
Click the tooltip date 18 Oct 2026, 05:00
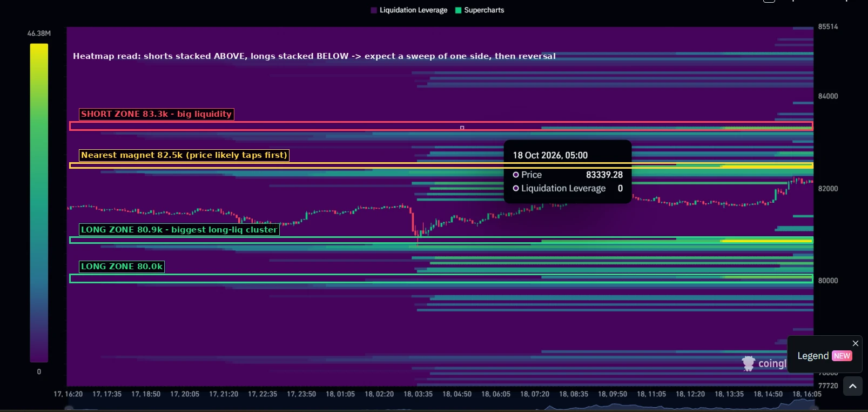550,155
